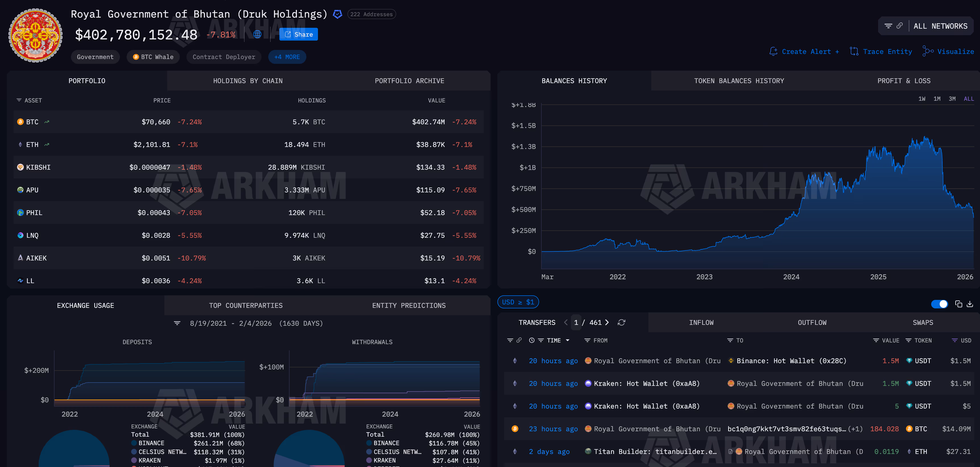Open the PROFIT & LOSS tab

pos(904,81)
